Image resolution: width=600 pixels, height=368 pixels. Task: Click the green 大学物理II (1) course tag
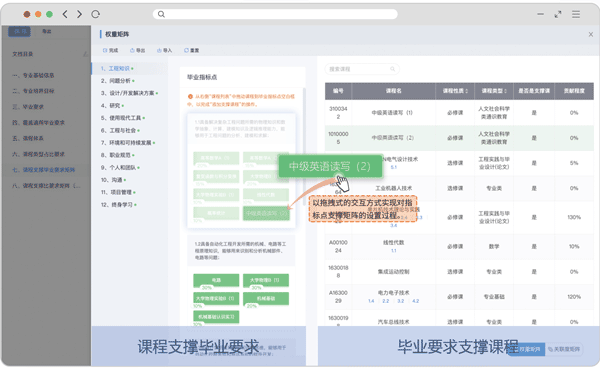pyautogui.click(x=266, y=280)
